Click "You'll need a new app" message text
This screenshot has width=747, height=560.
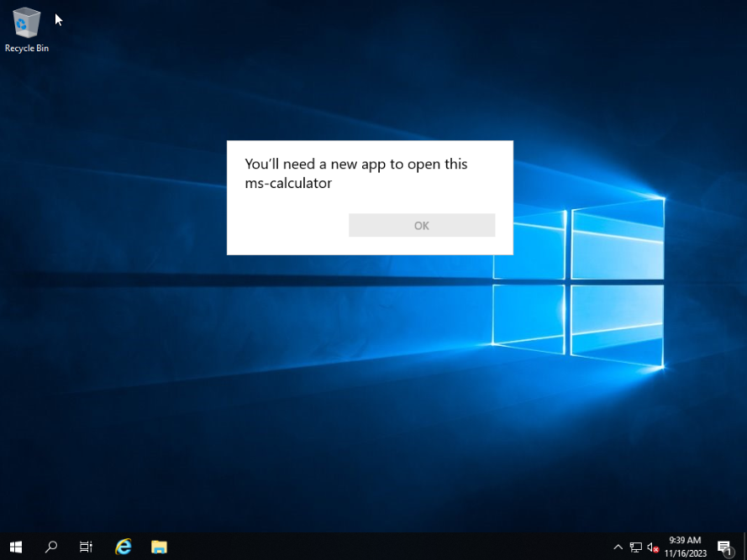pyautogui.click(x=356, y=173)
